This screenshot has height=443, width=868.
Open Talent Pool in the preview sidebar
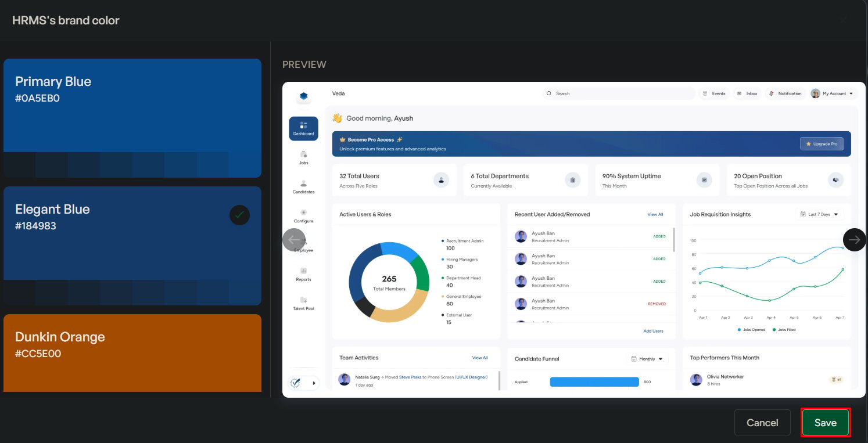303,304
